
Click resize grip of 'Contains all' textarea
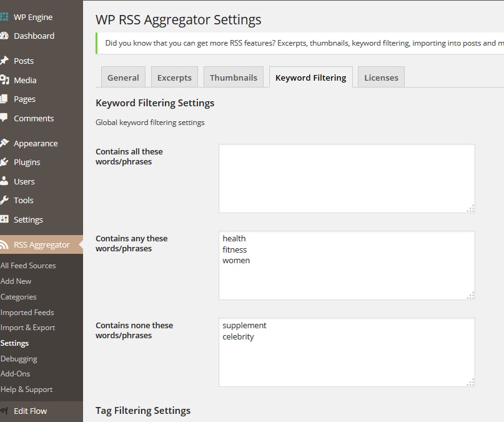(470, 208)
